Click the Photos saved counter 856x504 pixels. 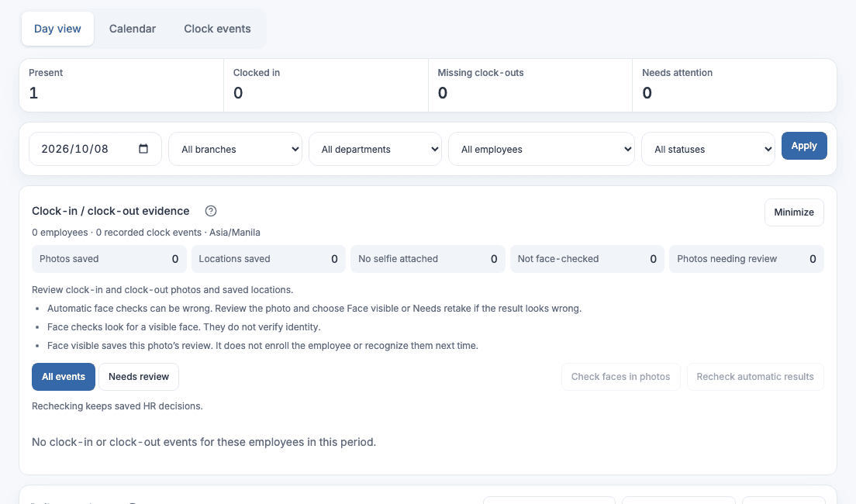click(109, 259)
